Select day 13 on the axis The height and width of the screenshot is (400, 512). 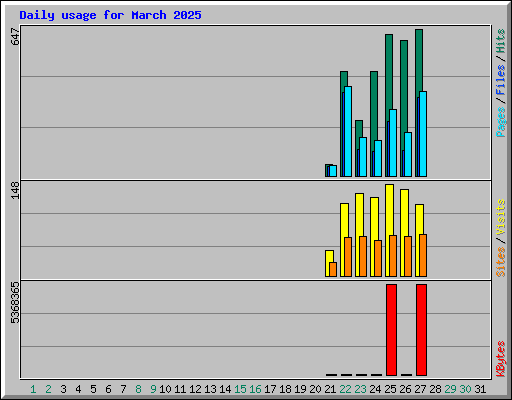click(x=210, y=389)
